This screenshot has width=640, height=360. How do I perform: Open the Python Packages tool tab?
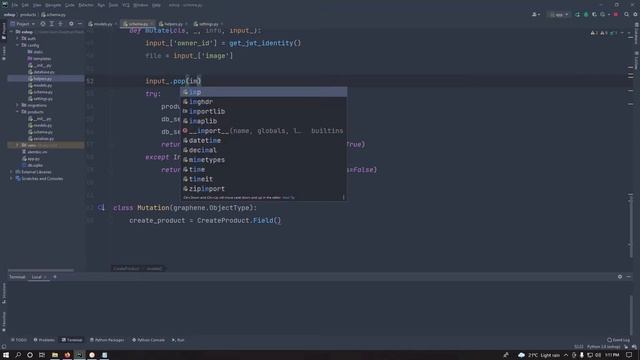tap(107, 340)
